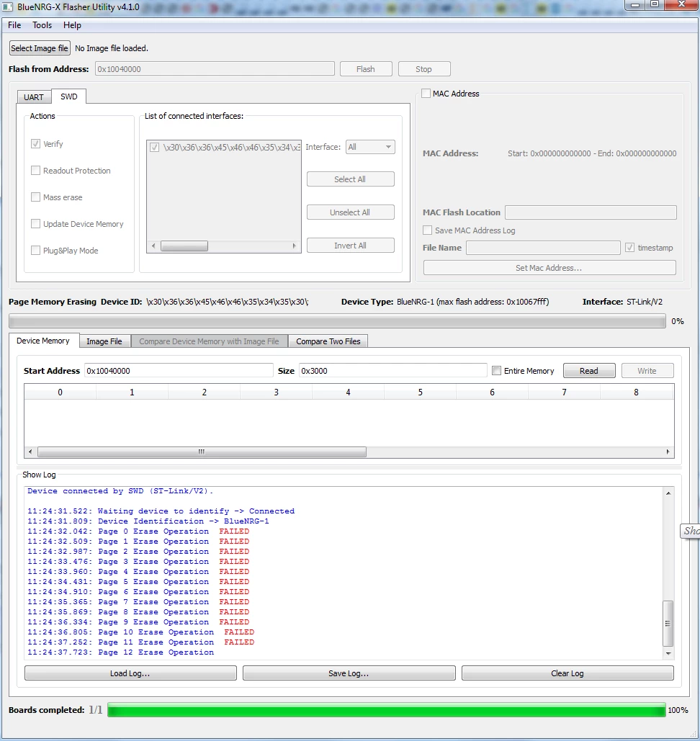Enable Plug&Play Mode checkbox

[35, 251]
